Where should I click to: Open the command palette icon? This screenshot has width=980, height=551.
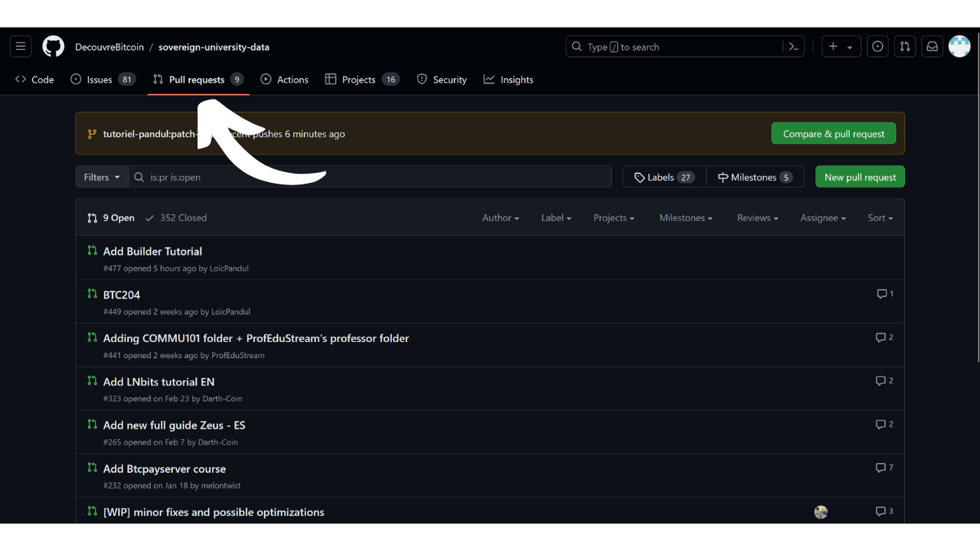(794, 47)
